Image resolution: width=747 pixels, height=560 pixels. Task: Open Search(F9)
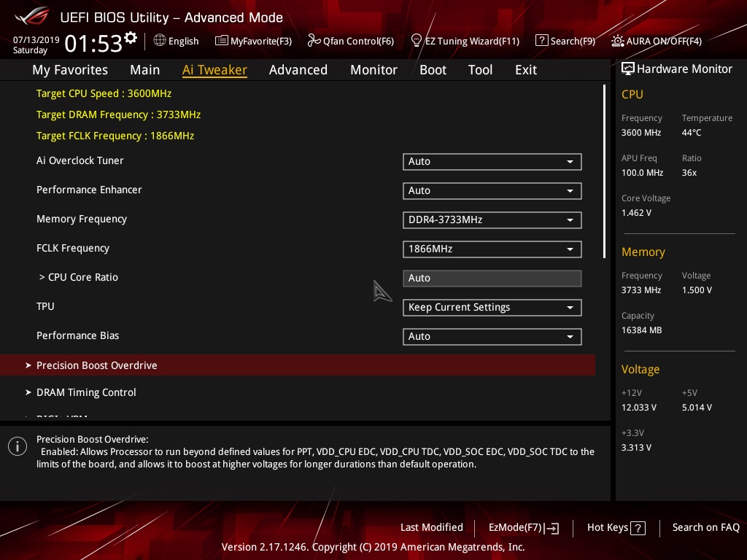click(x=565, y=41)
